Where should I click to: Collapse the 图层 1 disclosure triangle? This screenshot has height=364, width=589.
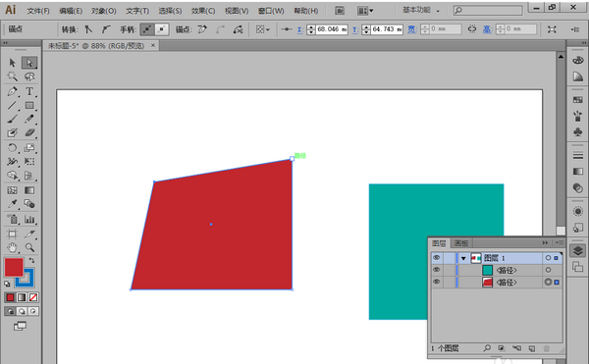463,258
